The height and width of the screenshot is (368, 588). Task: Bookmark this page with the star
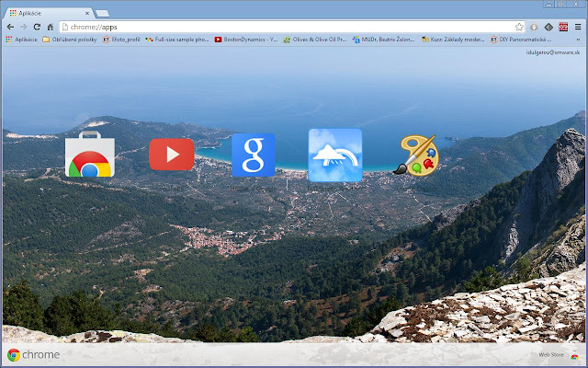click(x=519, y=27)
